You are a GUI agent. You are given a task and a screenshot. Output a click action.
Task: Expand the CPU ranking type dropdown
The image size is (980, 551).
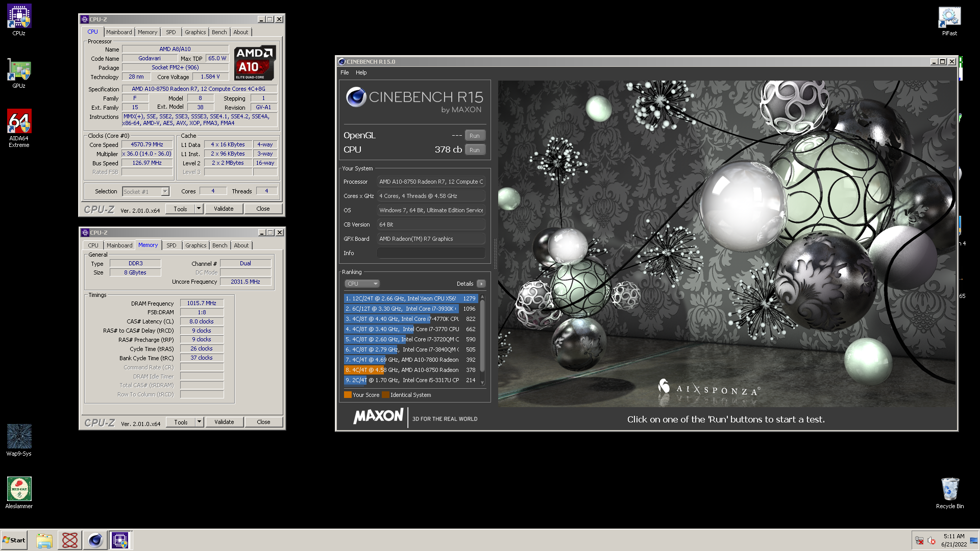pos(362,284)
